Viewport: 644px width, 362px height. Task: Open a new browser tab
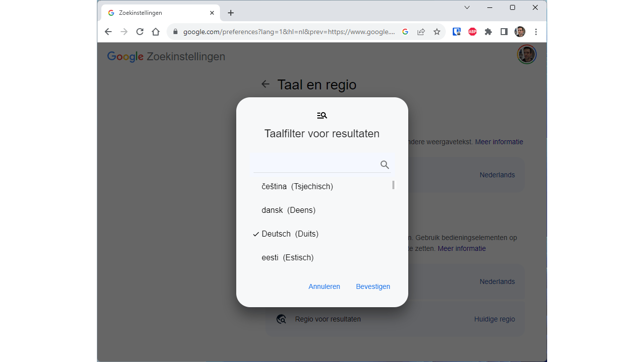(x=231, y=13)
